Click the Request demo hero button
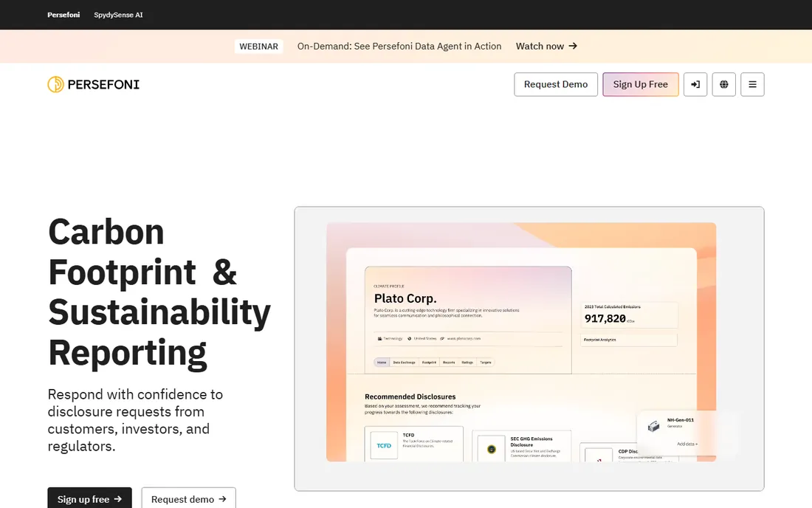Viewport: 812px width, 508px height. tap(188, 498)
